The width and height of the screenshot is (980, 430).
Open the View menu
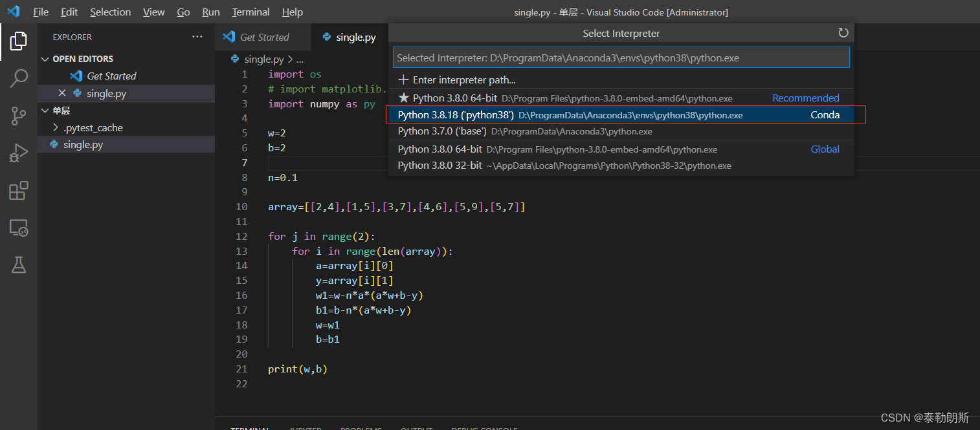154,12
